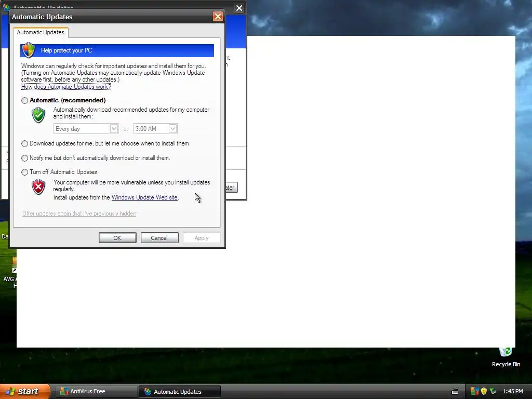Open the Windows Update Web site link

pyautogui.click(x=144, y=197)
